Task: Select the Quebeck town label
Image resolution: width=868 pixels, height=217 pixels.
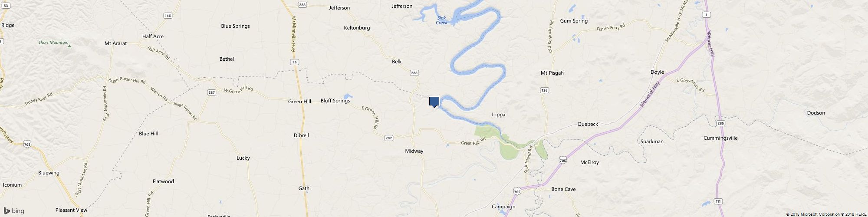Action: [x=588, y=124]
